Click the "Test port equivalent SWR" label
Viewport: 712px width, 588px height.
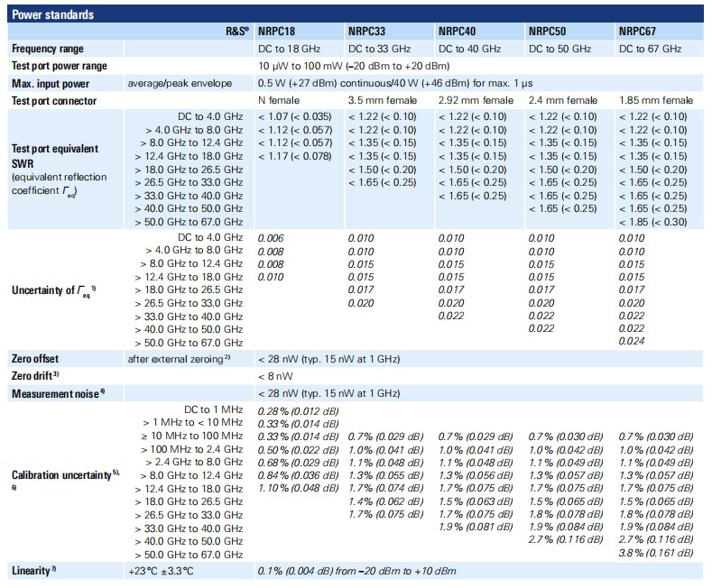click(55, 156)
